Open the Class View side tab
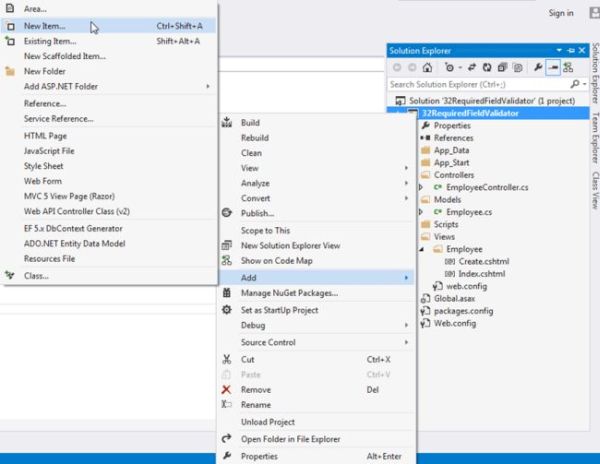 tap(595, 190)
